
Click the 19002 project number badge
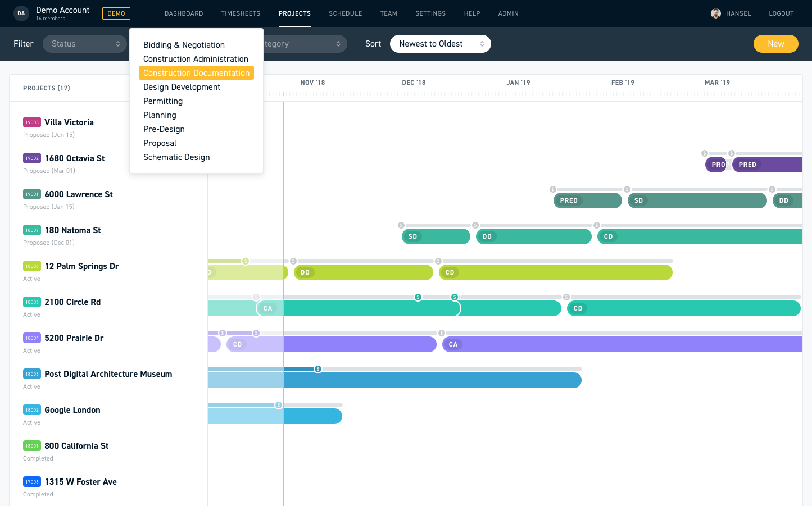[32, 158]
